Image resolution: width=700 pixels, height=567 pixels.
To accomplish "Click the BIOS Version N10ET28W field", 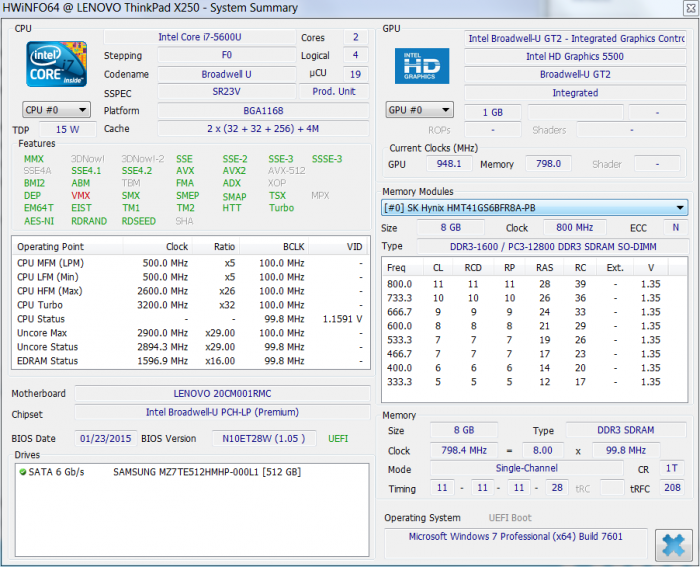I will click(263, 438).
